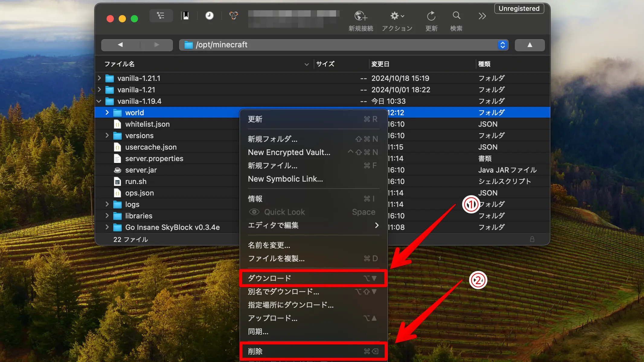
Task: Choose 指定場所にダウンロード... menu item
Action: point(313,305)
